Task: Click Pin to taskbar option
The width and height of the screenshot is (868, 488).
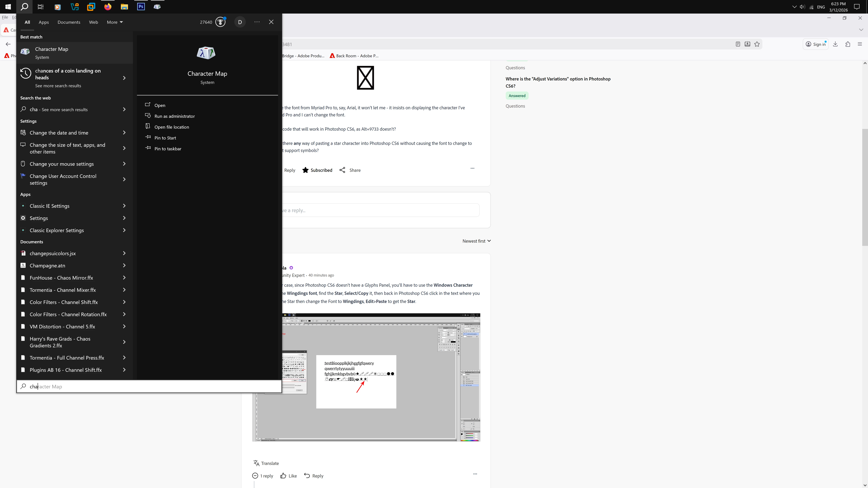Action: pyautogui.click(x=167, y=149)
